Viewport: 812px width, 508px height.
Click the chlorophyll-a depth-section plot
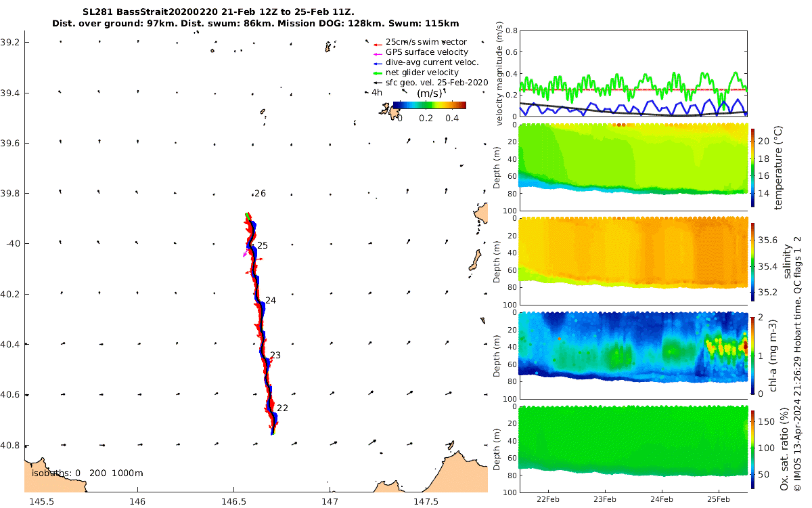[x=633, y=355]
